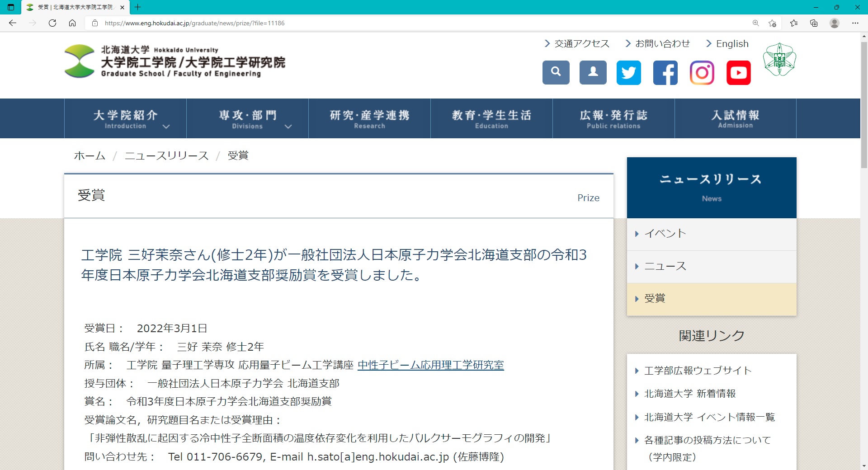Image resolution: width=868 pixels, height=470 pixels.
Task: Close the 受賞 browser tab
Action: click(x=122, y=7)
